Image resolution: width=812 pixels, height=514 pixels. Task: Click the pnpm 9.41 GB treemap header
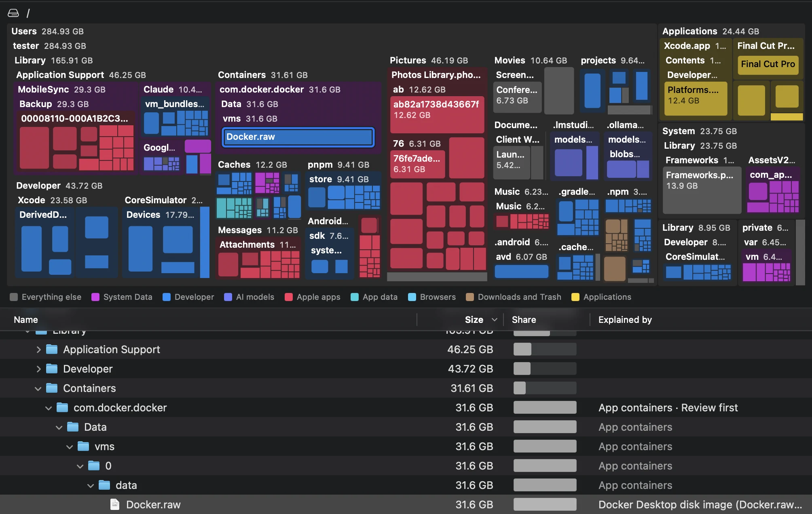point(338,164)
